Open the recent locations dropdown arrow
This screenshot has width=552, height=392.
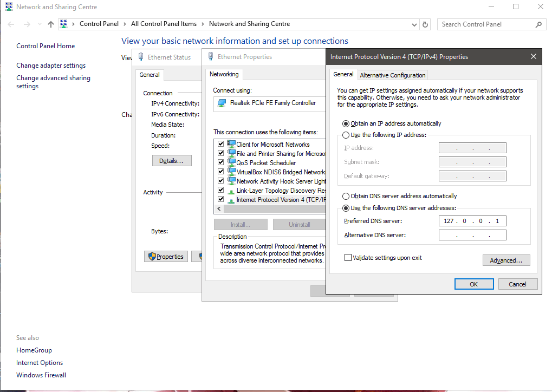click(40, 24)
